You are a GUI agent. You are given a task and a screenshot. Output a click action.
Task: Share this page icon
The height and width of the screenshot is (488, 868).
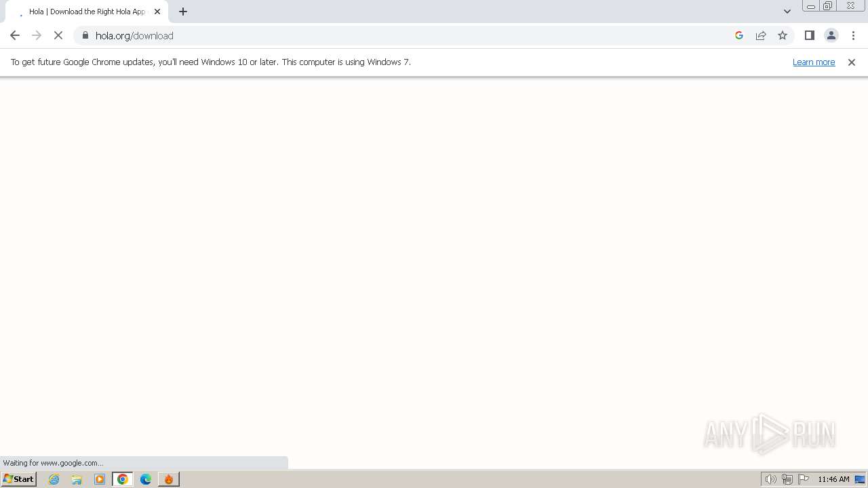761,35
